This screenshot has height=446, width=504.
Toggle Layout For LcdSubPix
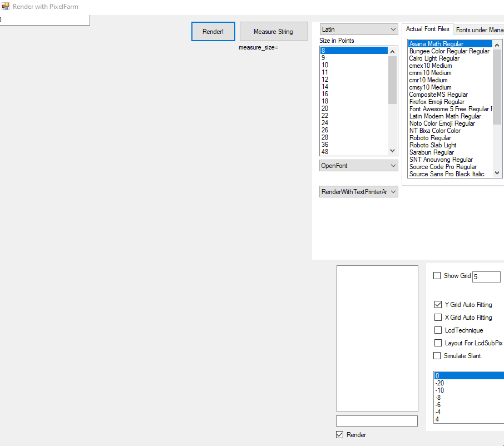pos(438,343)
